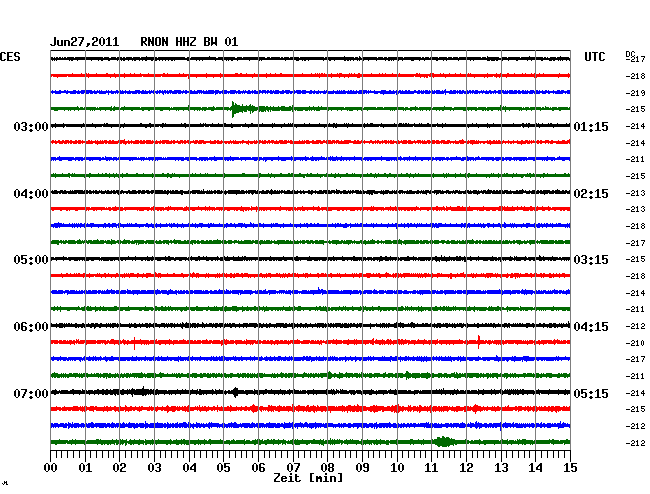Select the 03:00 local time label
The image size is (650, 494).
click(x=31, y=126)
